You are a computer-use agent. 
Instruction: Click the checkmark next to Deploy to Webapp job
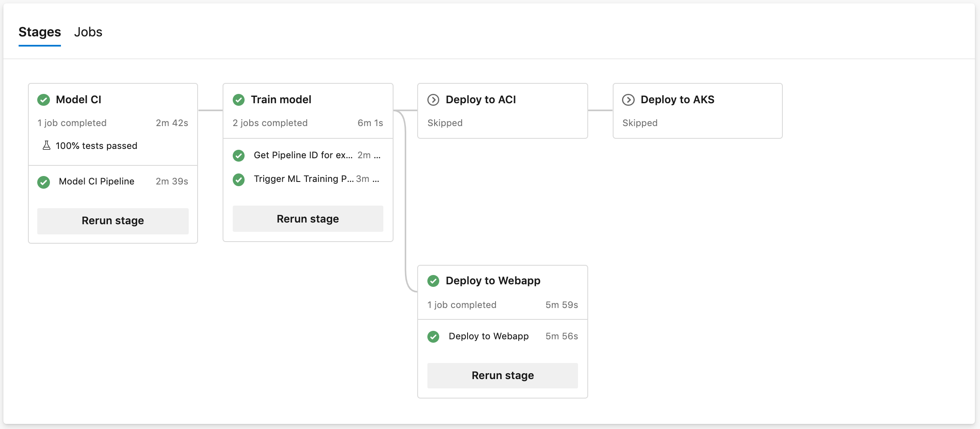pos(433,337)
